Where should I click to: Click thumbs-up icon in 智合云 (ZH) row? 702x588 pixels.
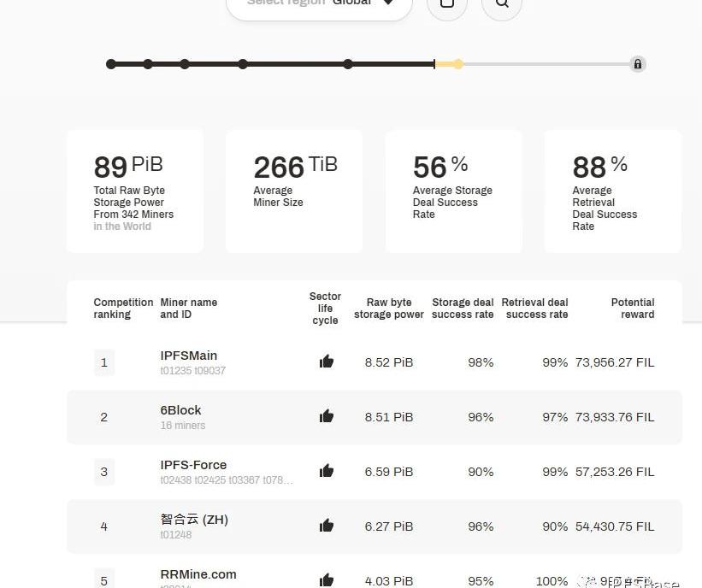click(326, 526)
